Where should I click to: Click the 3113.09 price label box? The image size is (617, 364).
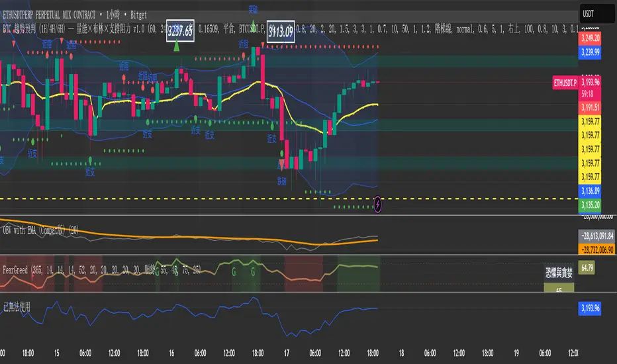click(x=281, y=31)
